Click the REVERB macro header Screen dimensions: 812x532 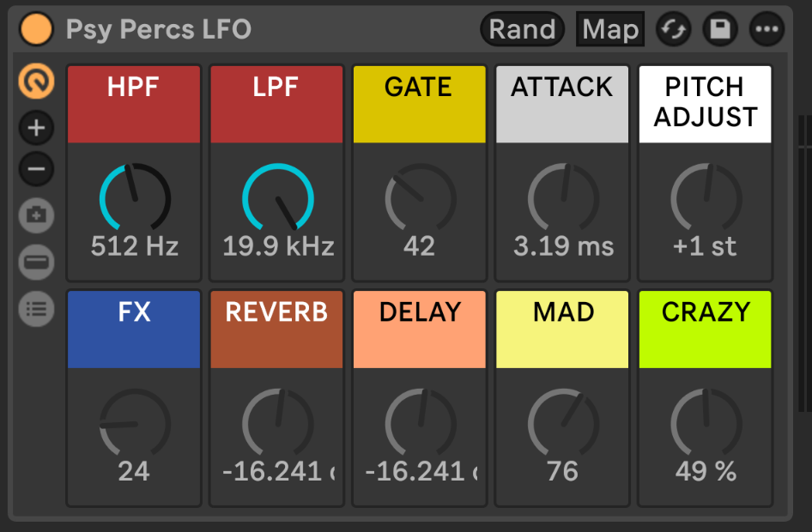point(276,329)
